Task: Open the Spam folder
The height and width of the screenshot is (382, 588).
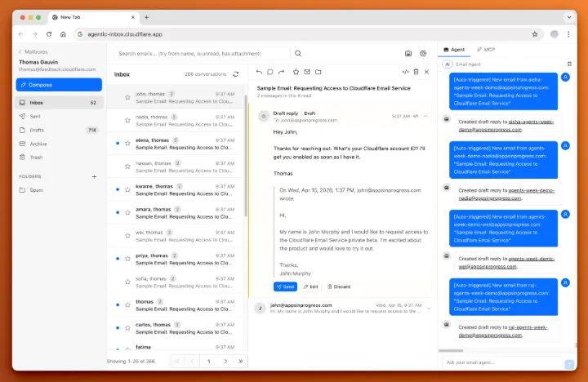Action: click(x=59, y=190)
